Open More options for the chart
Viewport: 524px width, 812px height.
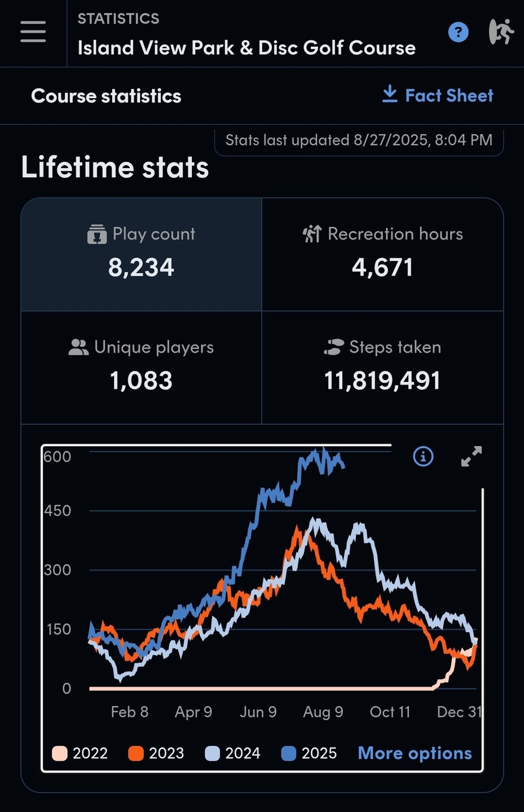click(x=415, y=753)
